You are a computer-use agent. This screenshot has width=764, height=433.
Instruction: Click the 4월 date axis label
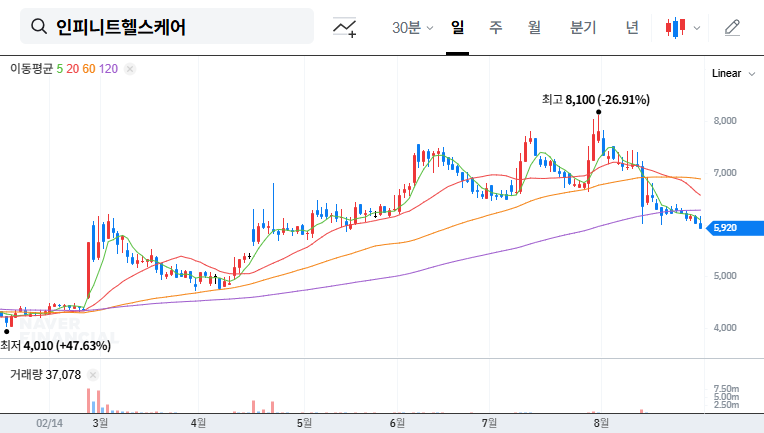pyautogui.click(x=198, y=423)
